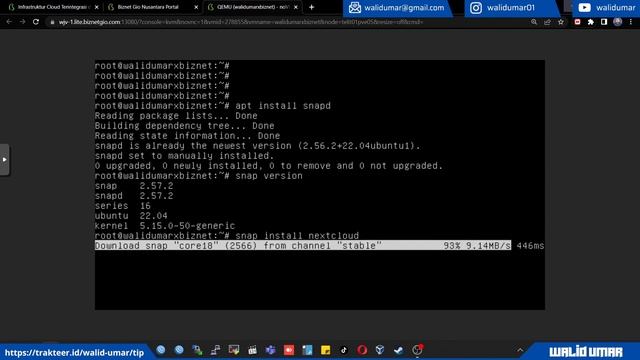Close the Biznet Gio Nusantara Portal tab
This screenshot has height=360, width=640.
pyautogui.click(x=196, y=7)
